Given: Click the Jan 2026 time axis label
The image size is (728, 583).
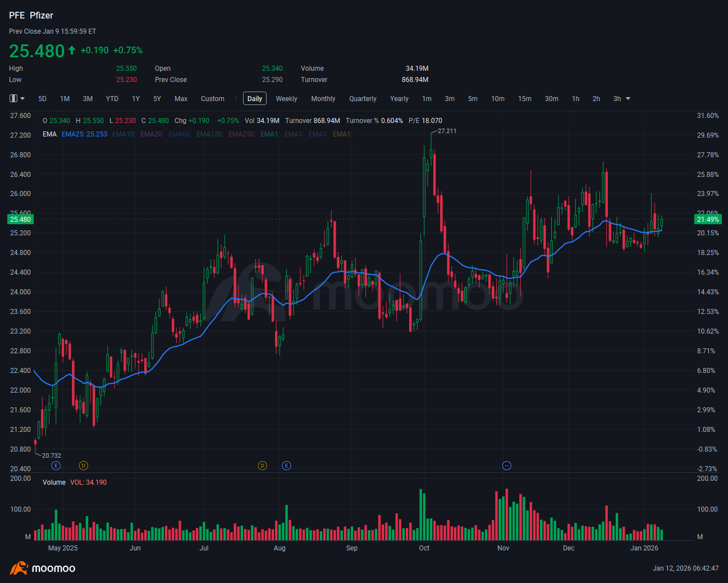Looking at the screenshot, I should point(644,548).
